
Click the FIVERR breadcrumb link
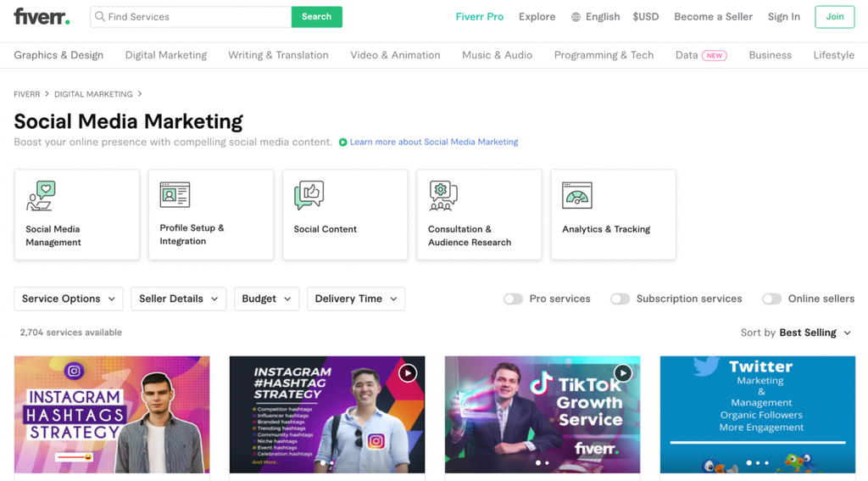tap(27, 94)
